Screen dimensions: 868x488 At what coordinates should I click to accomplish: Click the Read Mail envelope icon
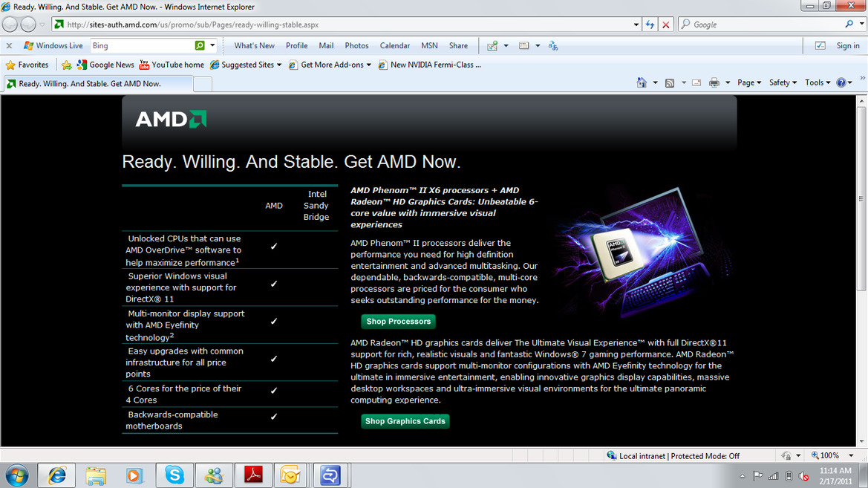(x=696, y=82)
